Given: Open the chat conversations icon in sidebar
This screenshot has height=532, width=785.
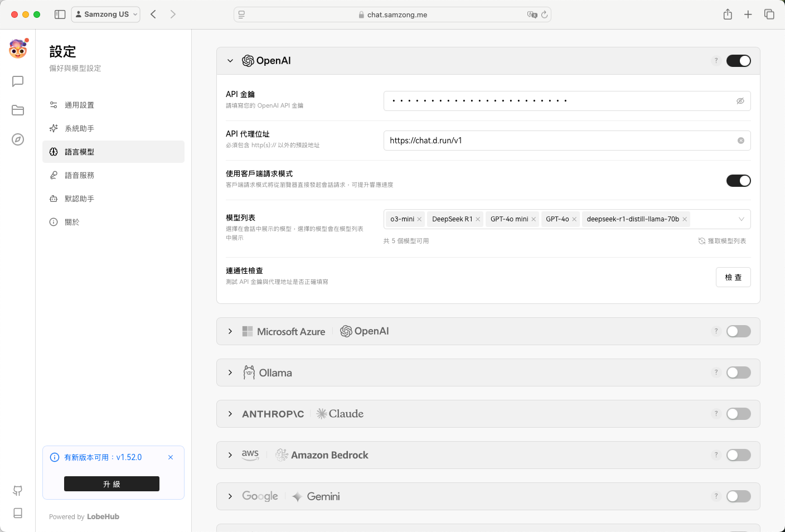Looking at the screenshot, I should coord(18,81).
